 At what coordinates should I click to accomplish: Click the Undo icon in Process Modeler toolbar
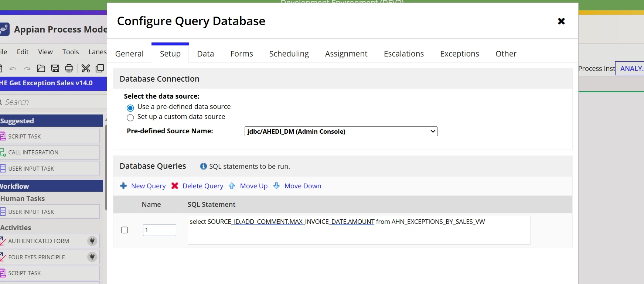(x=13, y=68)
